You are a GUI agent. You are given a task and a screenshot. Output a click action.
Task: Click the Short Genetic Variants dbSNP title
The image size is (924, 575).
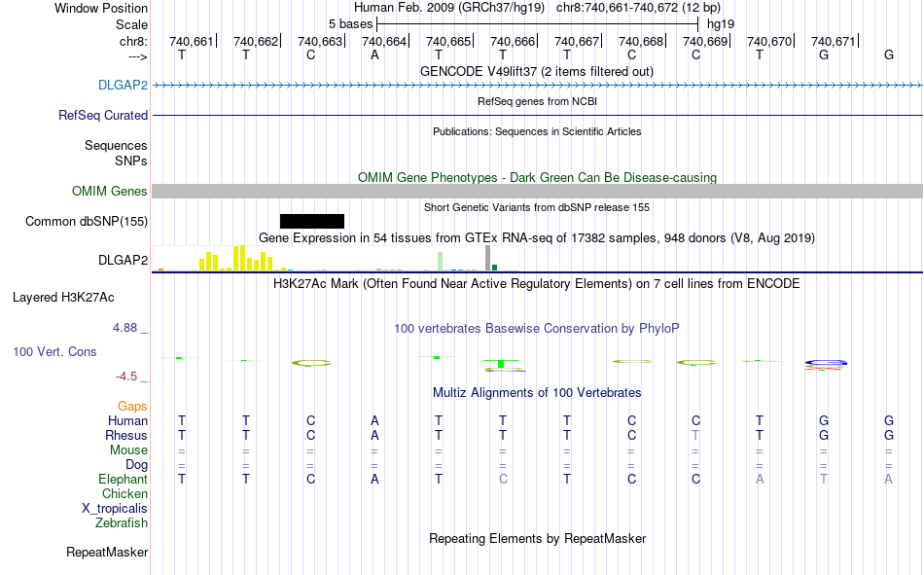pyautogui.click(x=537, y=207)
